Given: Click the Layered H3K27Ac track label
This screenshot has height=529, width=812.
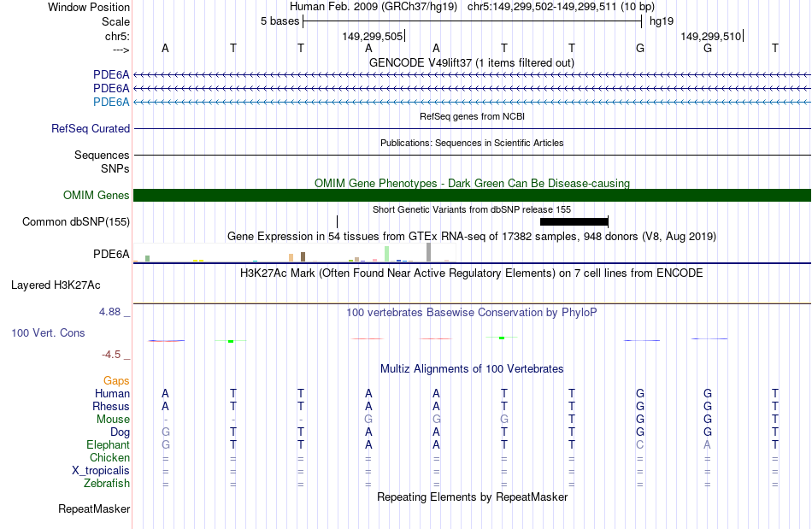Looking at the screenshot, I should click(56, 285).
